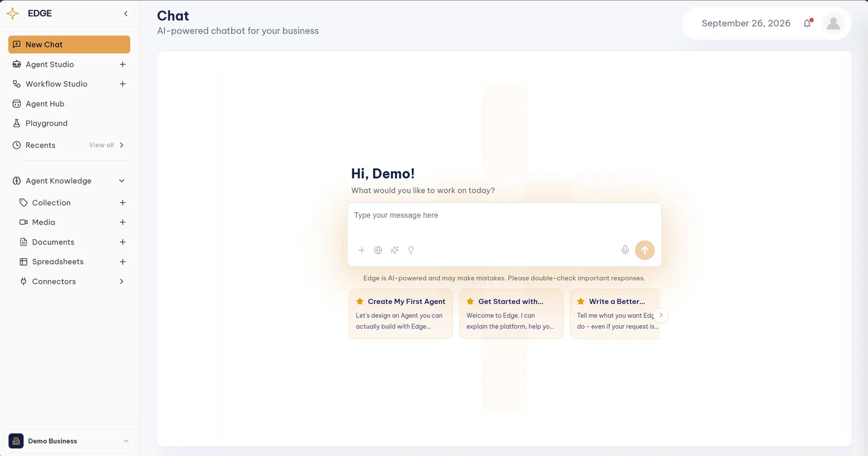Start a New Chat
The height and width of the screenshot is (456, 868).
click(69, 45)
